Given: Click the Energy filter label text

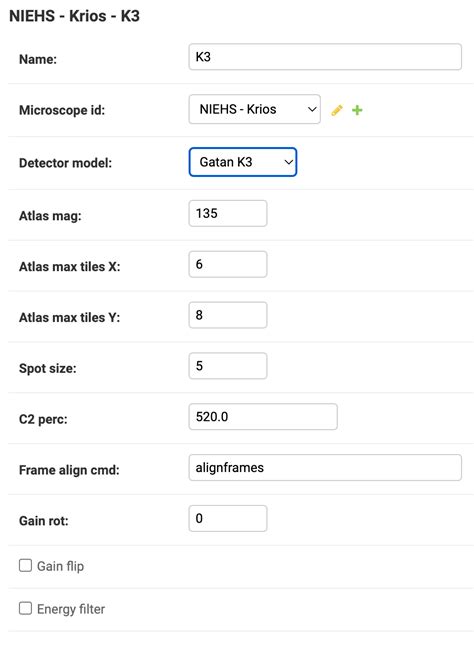Looking at the screenshot, I should [71, 609].
